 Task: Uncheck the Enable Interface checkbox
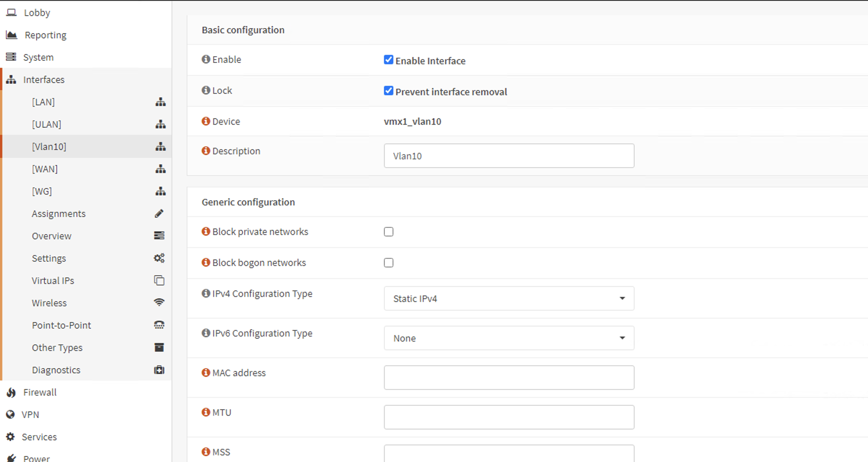point(388,60)
